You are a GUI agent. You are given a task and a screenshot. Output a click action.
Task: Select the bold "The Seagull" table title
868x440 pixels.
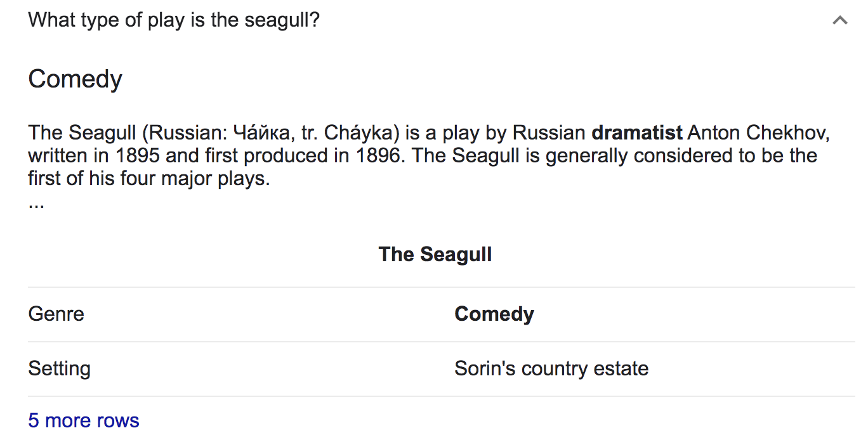(435, 254)
